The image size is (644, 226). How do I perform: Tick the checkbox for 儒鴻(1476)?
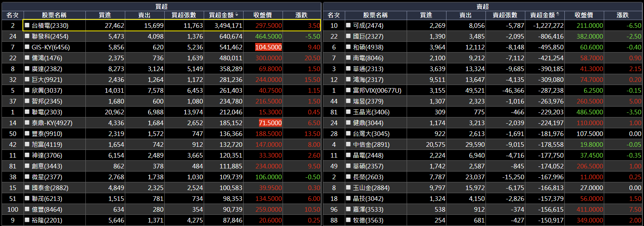point(27,58)
